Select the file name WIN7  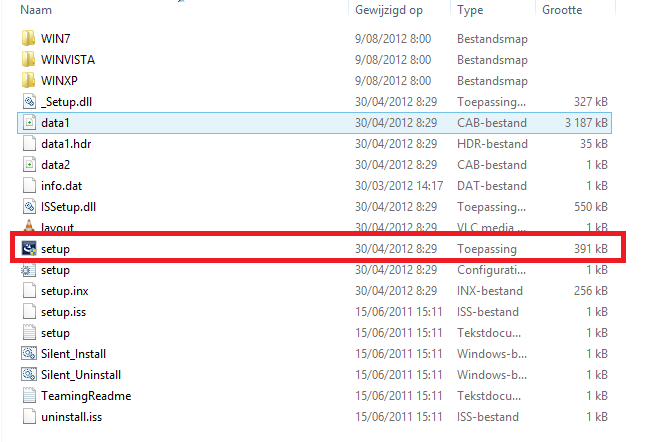click(x=55, y=39)
